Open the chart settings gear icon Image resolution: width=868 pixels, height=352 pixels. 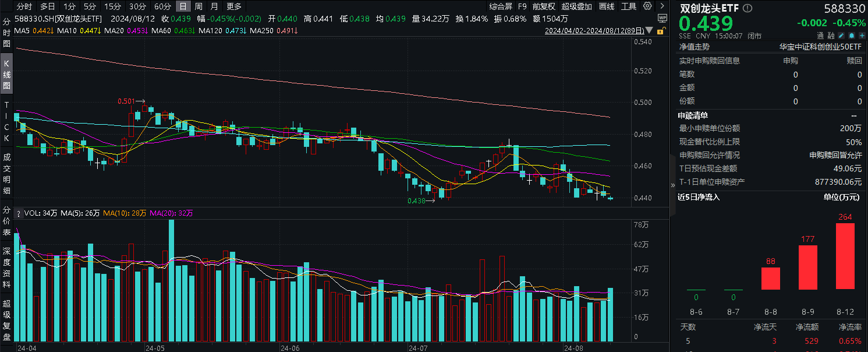(x=647, y=6)
